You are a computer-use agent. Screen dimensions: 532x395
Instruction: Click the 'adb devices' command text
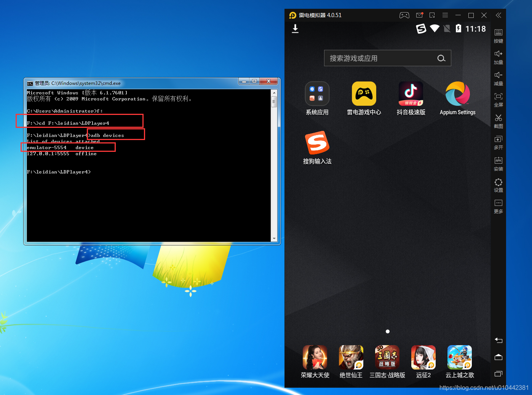pos(107,135)
